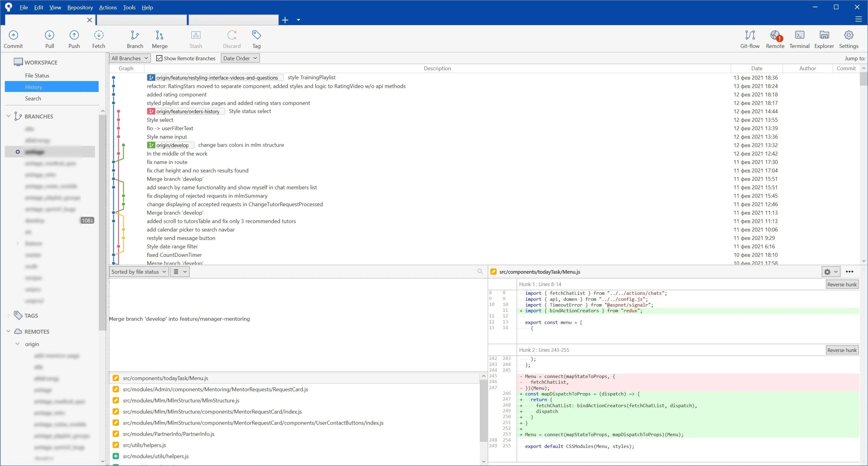Push commits using the Push icon
The image size is (868, 466).
click(74, 35)
